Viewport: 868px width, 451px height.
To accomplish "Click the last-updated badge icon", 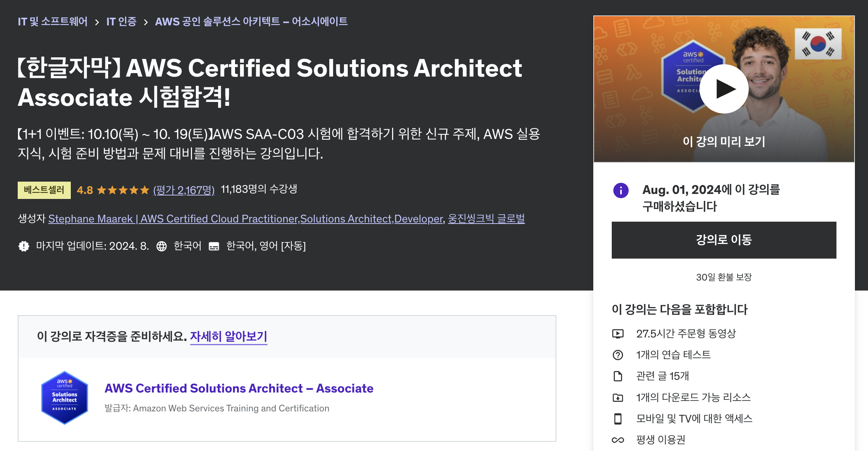I will [24, 246].
